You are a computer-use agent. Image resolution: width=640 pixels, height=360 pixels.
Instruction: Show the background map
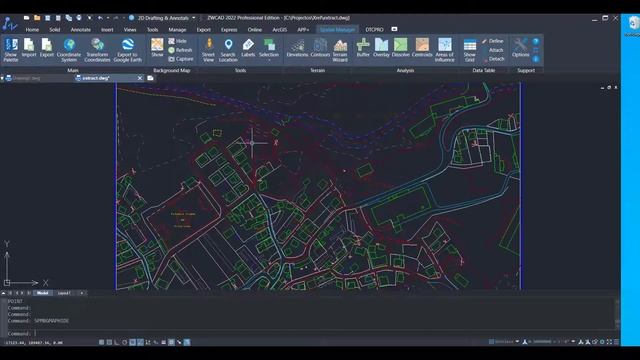coord(157,48)
